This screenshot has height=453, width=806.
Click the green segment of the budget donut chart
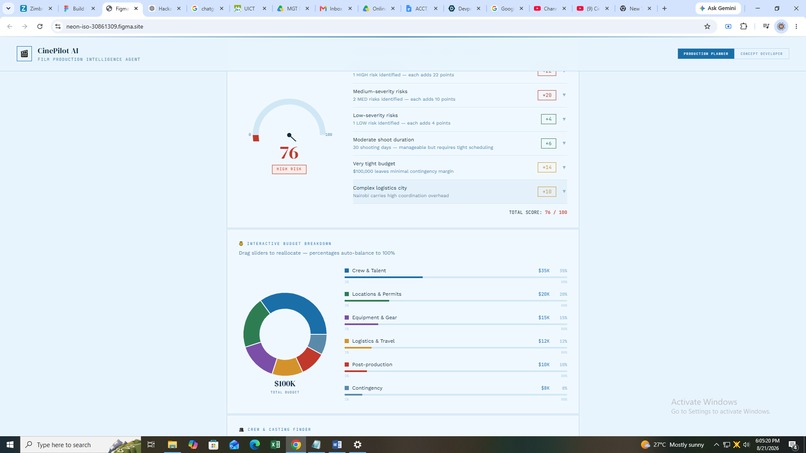(253, 324)
